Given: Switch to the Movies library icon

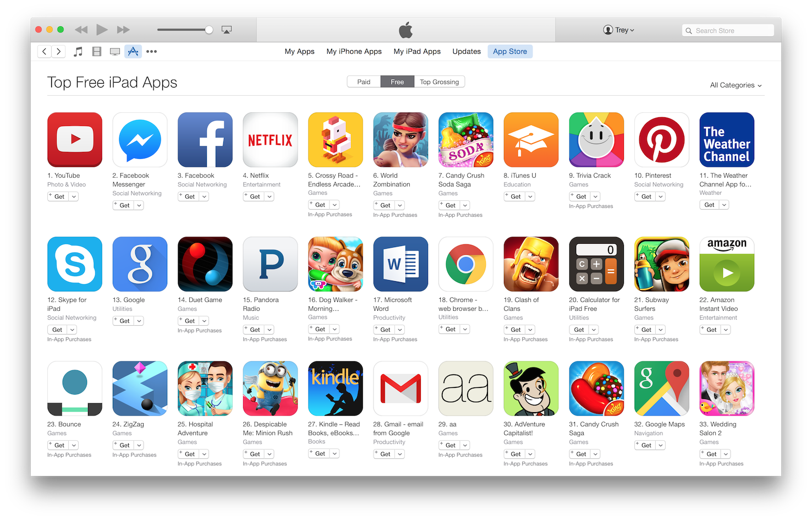Looking at the screenshot, I should click(97, 51).
